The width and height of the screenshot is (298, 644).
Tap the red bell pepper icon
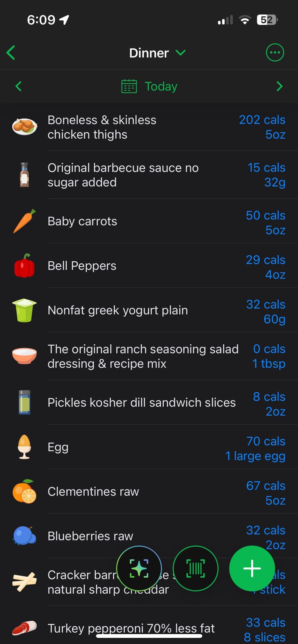pyautogui.click(x=25, y=266)
